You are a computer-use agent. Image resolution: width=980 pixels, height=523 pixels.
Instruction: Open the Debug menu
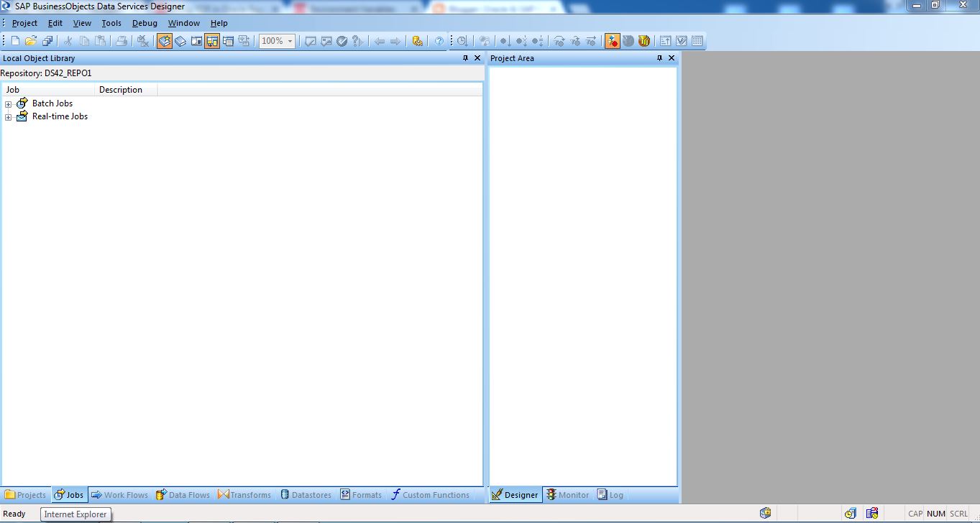point(144,23)
